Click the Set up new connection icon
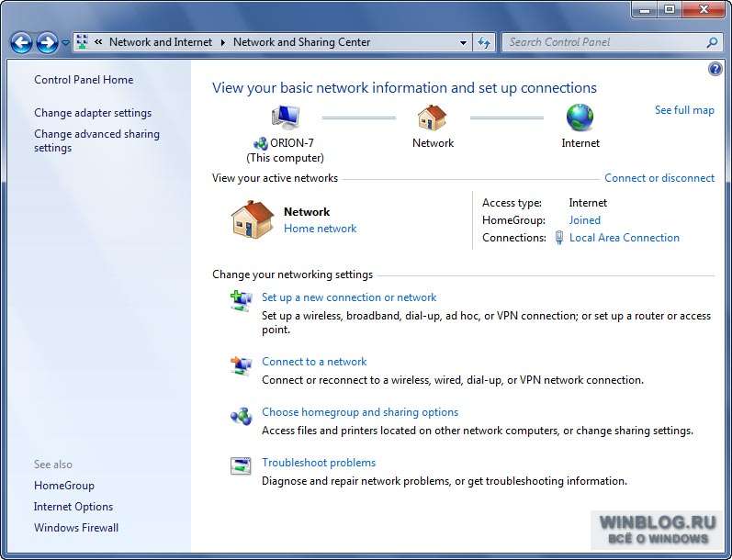The width and height of the screenshot is (732, 560). (241, 301)
